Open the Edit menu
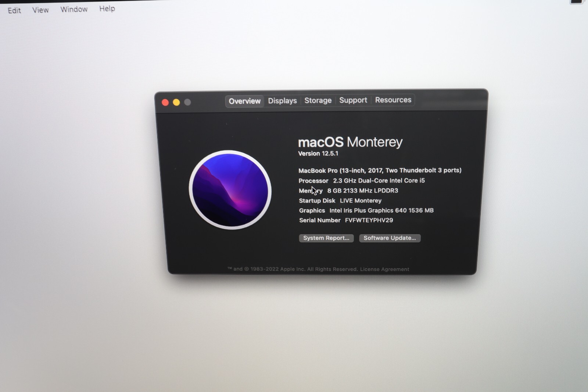The width and height of the screenshot is (588, 392). point(14,10)
